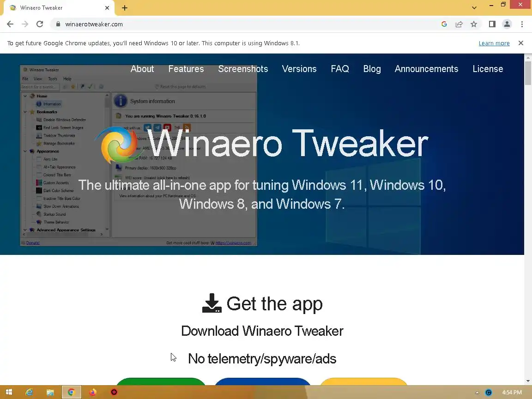Select Chrome icon in taskbar
This screenshot has height=399, width=532.
71,392
